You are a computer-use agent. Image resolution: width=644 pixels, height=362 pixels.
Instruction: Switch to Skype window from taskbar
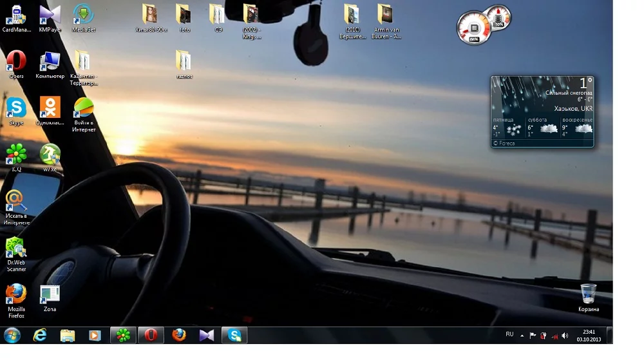pyautogui.click(x=234, y=335)
